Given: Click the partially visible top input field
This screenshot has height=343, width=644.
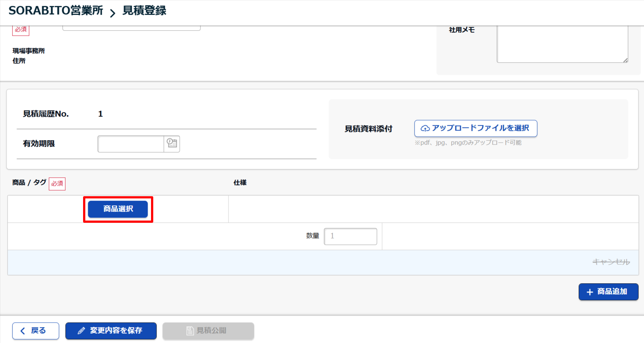Looking at the screenshot, I should [x=131, y=28].
